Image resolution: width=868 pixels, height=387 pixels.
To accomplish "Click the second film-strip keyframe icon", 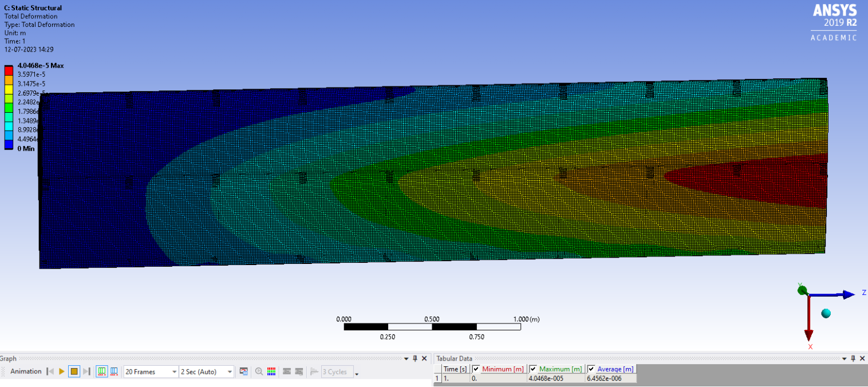I will pyautogui.click(x=299, y=372).
